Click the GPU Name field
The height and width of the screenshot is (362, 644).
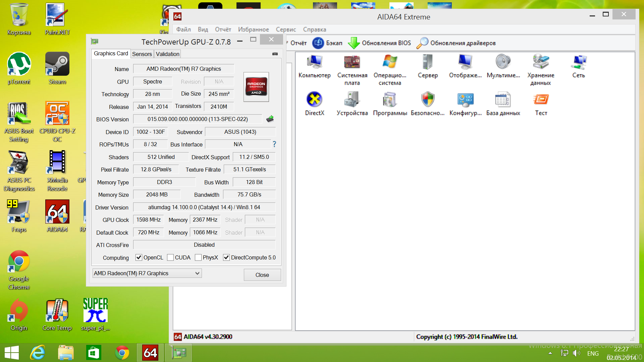(184, 69)
